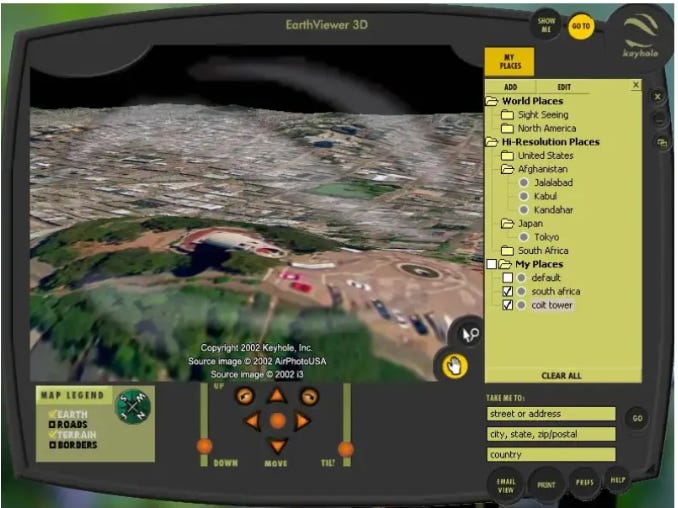Click the restore window round button

coord(662,142)
